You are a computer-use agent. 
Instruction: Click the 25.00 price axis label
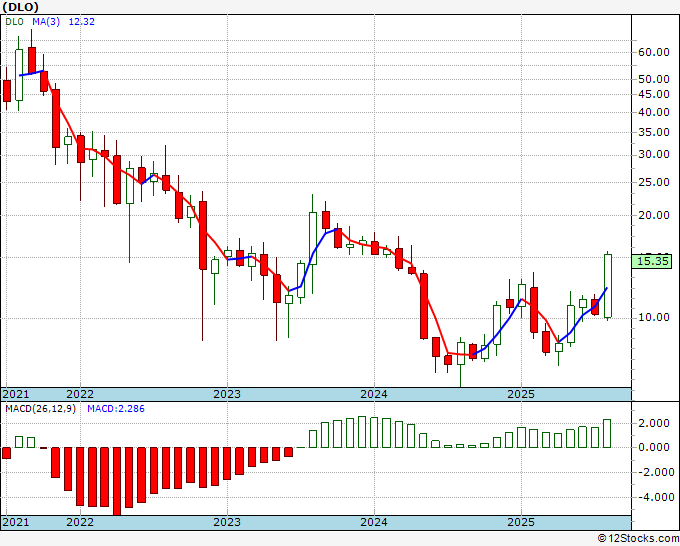coord(654,182)
